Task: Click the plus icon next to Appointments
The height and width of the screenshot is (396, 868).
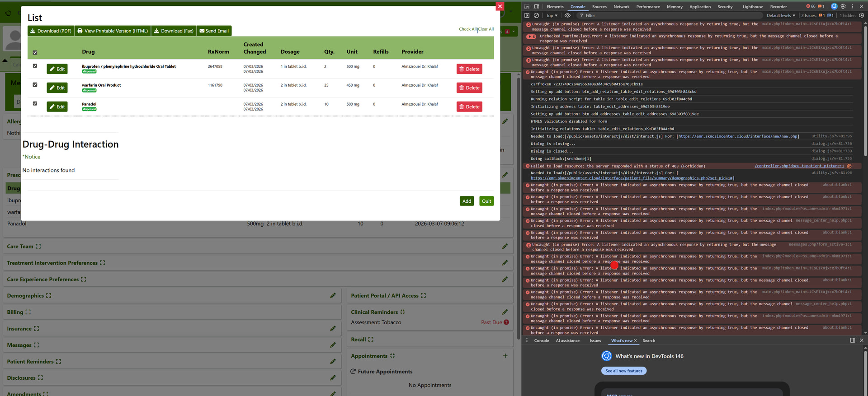Action: (x=505, y=356)
